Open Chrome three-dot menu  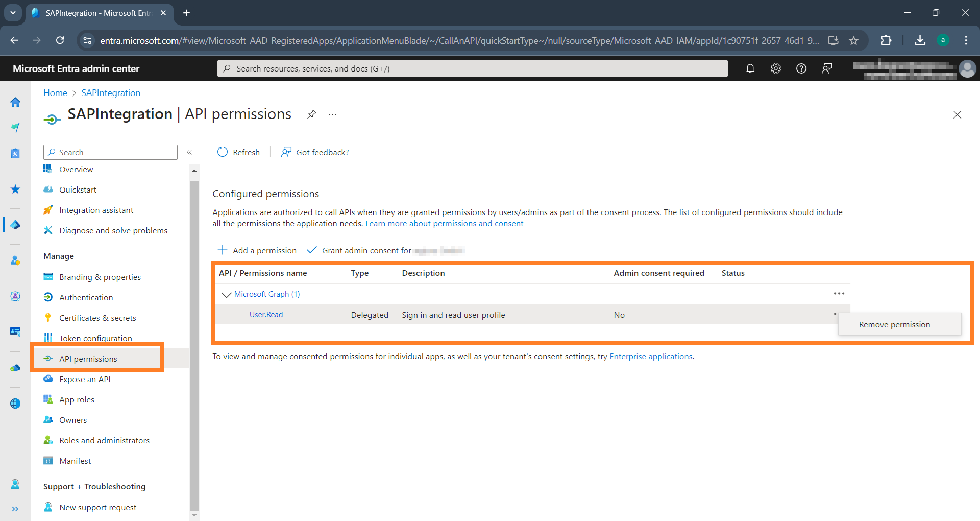tap(966, 40)
